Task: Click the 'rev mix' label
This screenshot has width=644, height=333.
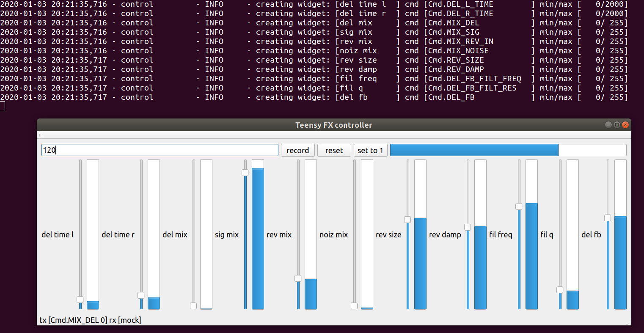Action: click(x=279, y=234)
